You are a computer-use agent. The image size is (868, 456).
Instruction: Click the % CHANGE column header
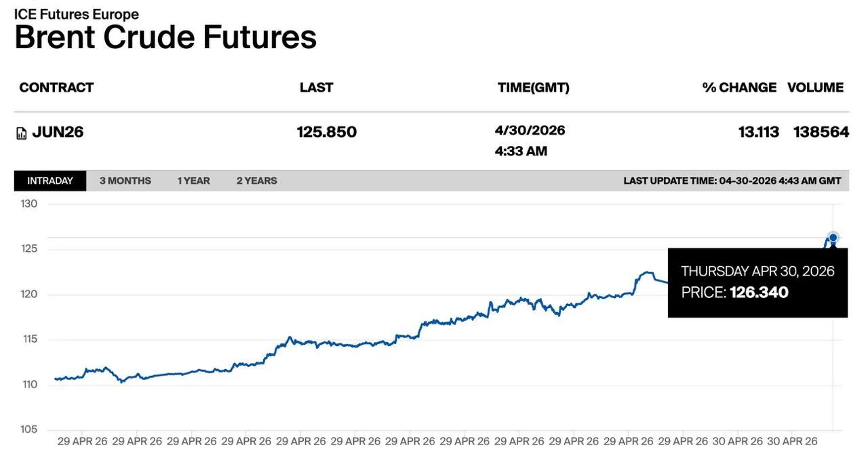click(739, 88)
